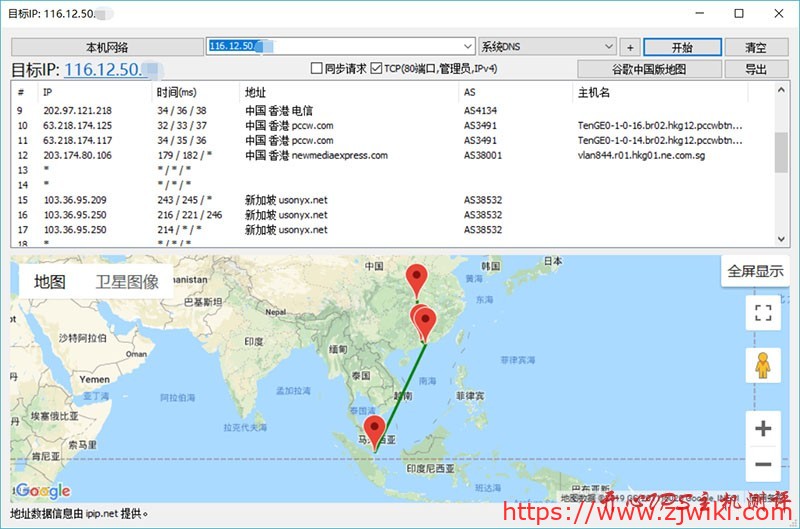
Task: Click the plus button beside the DNS dropdown
Action: click(630, 47)
